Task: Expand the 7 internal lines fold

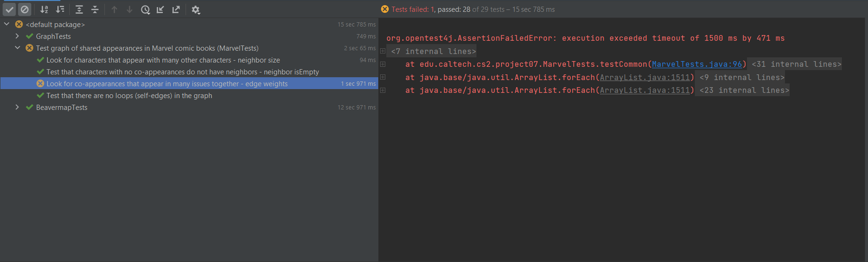Action: click(x=433, y=52)
